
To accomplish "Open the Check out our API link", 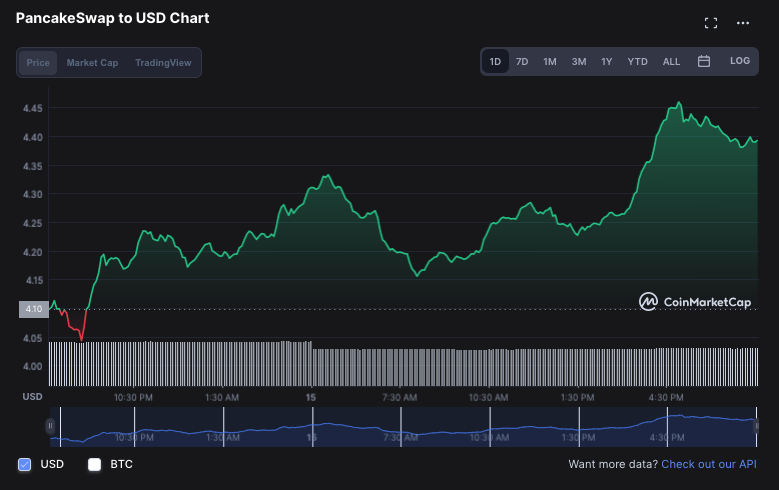I will pyautogui.click(x=708, y=464).
